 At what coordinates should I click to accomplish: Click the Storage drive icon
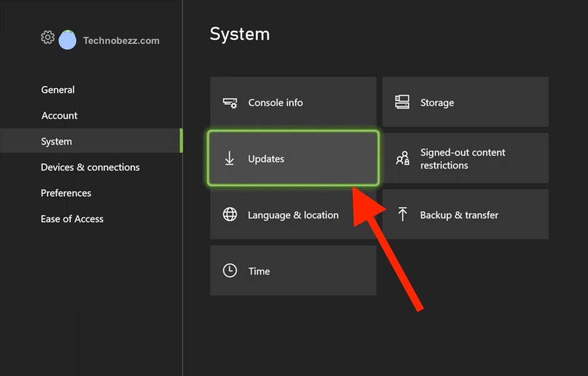click(x=402, y=103)
